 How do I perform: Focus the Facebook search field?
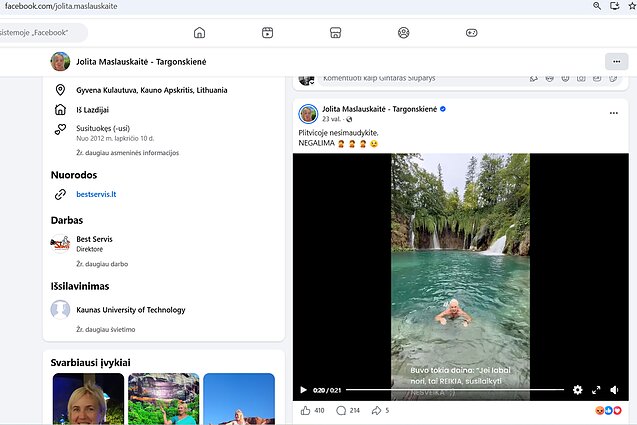[43, 33]
